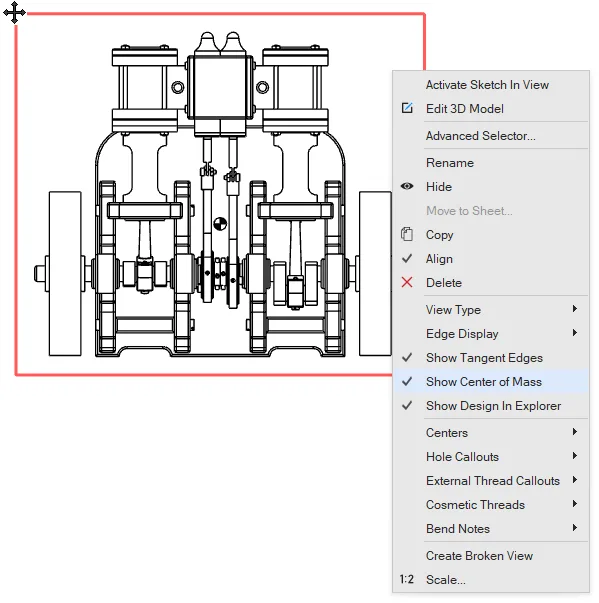Image resolution: width=599 pixels, height=603 pixels.
Task: Open the Centers submenu arrow
Action: [575, 432]
